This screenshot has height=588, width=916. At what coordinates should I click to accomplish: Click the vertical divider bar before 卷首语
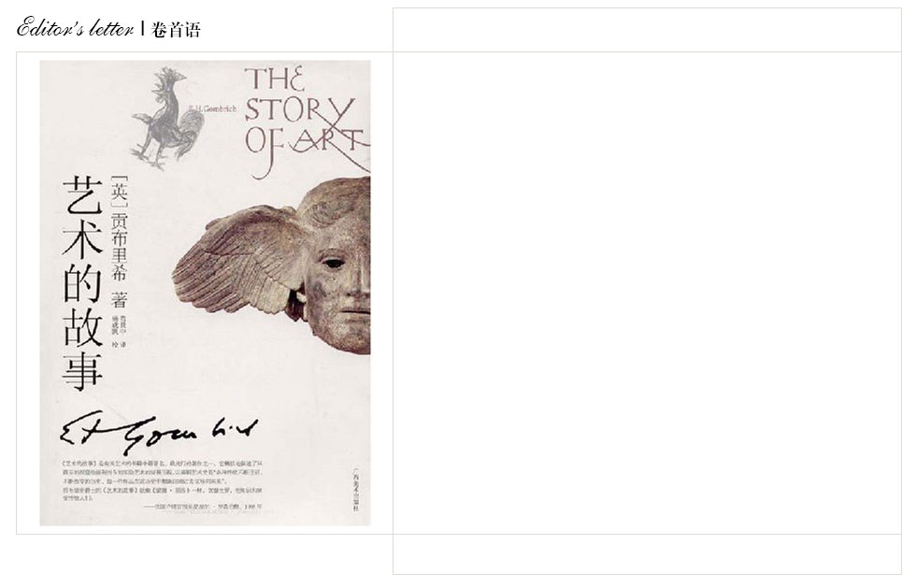coord(142,28)
